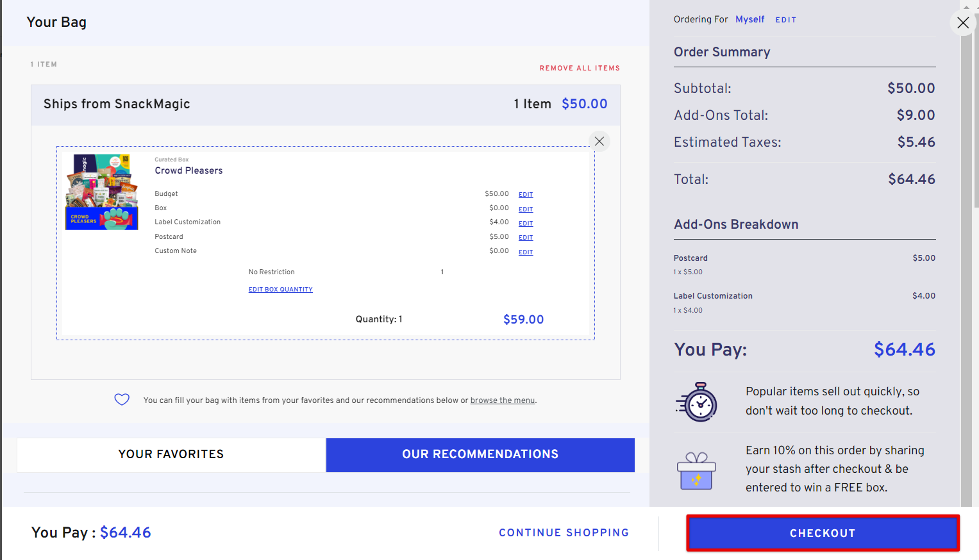This screenshot has height=560, width=979.
Task: Remove Crowd Pleasers box with X icon
Action: (x=599, y=142)
